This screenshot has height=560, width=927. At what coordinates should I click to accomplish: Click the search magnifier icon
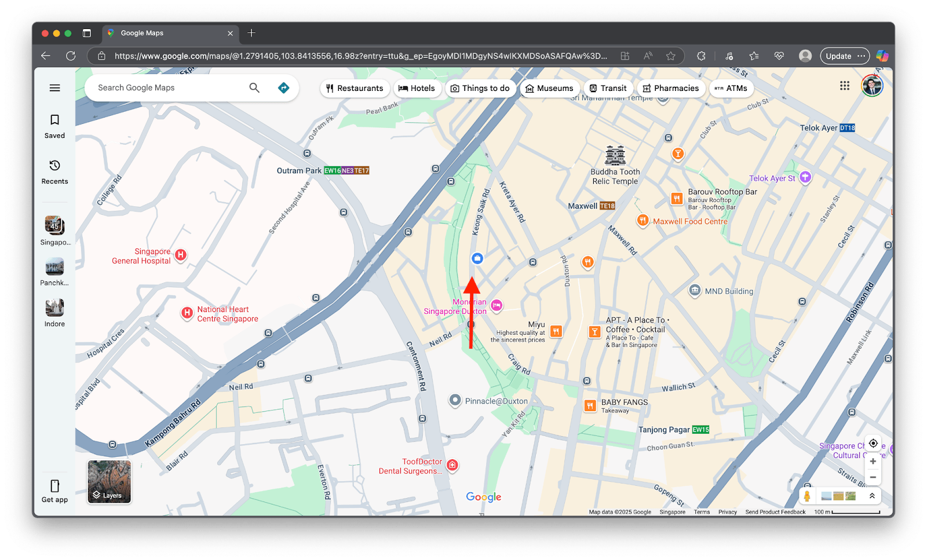click(254, 88)
